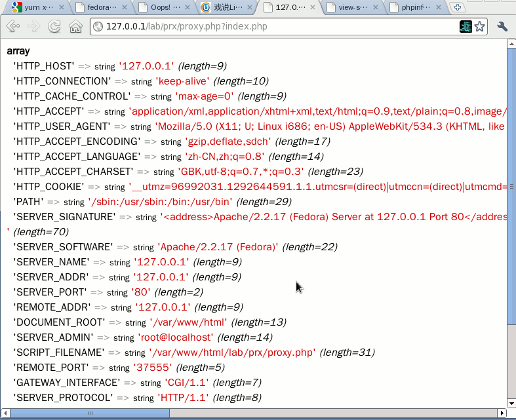Close the 'view-s' tab
Screen dimensions: 516x420
[376, 7]
